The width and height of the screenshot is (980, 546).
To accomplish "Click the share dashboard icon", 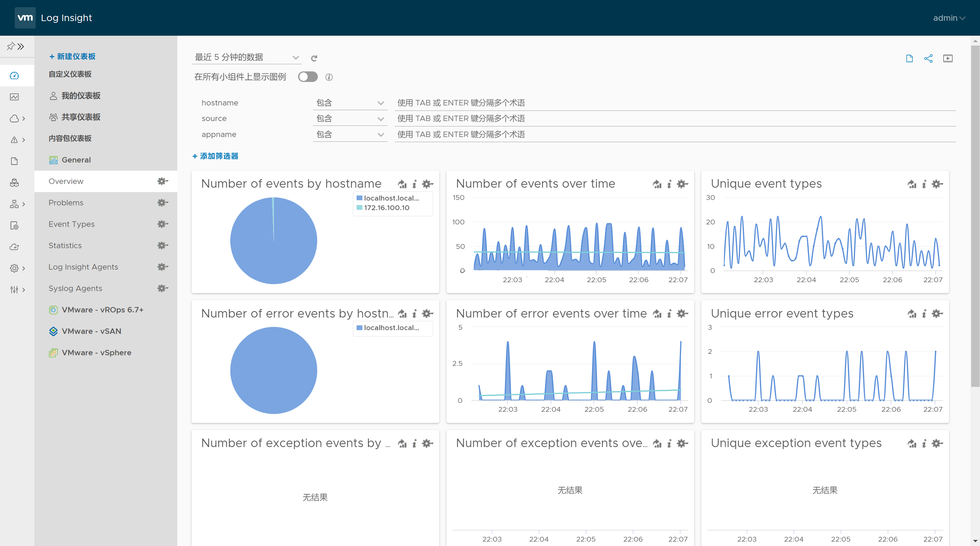I will [928, 58].
